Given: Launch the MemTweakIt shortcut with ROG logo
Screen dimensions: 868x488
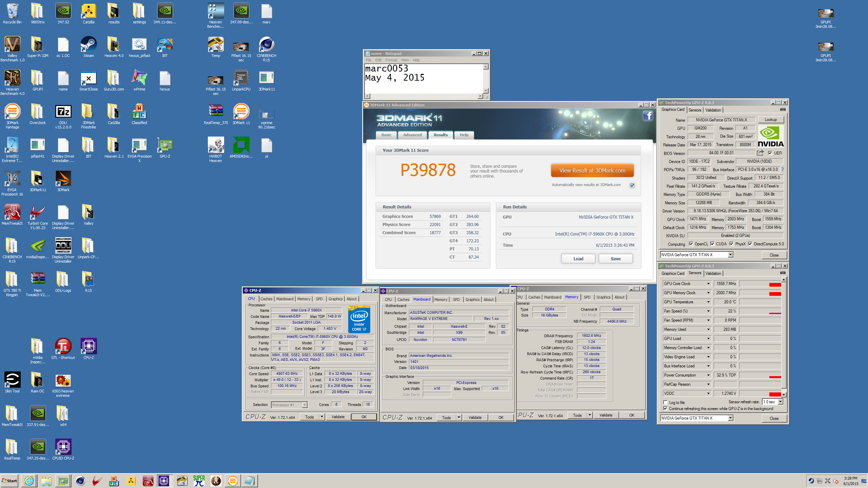Looking at the screenshot, I should pos(12,215).
